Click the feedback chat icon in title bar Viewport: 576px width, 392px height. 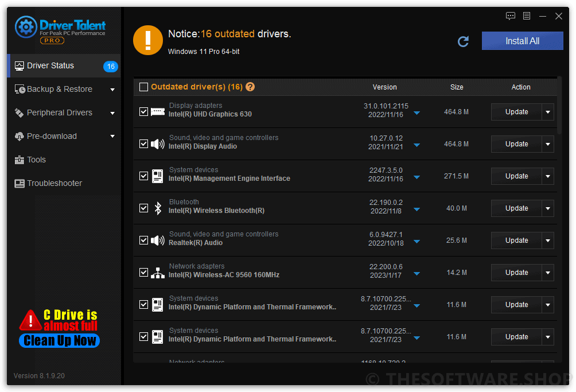tap(510, 16)
